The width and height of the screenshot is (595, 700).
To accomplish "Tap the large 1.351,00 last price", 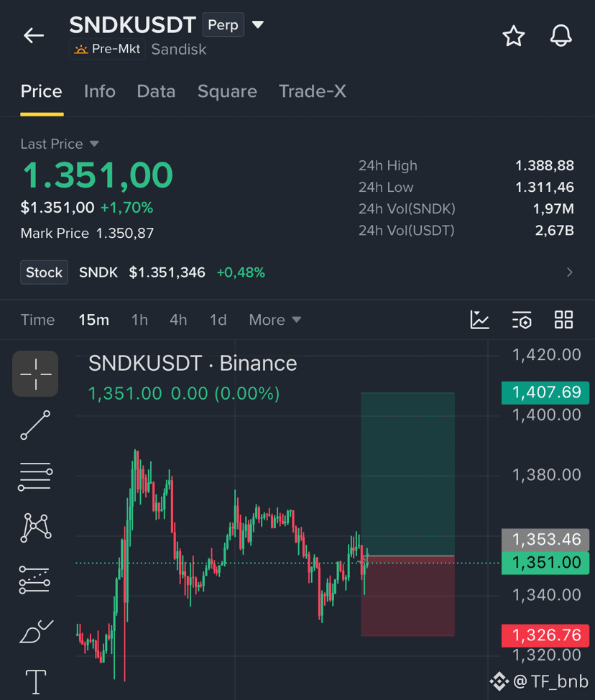I will click(98, 175).
